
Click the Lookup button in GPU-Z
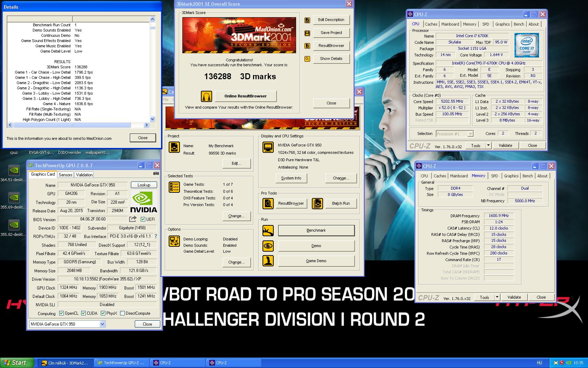tap(144, 185)
